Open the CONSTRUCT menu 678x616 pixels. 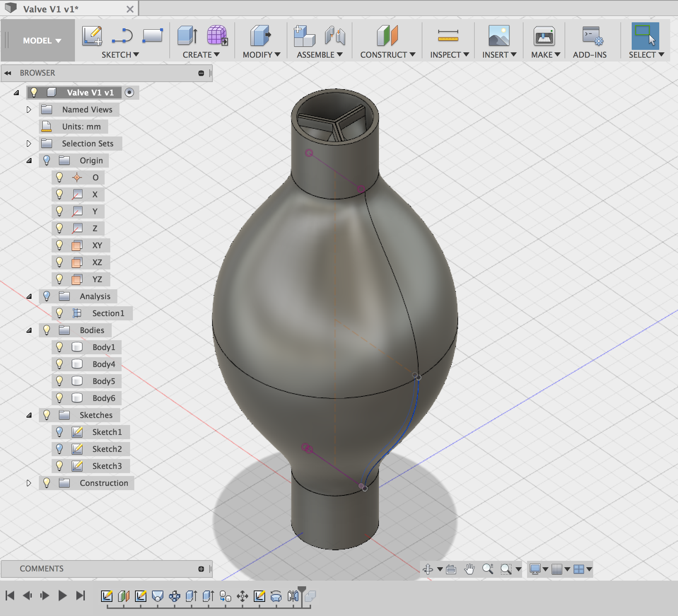click(x=388, y=55)
